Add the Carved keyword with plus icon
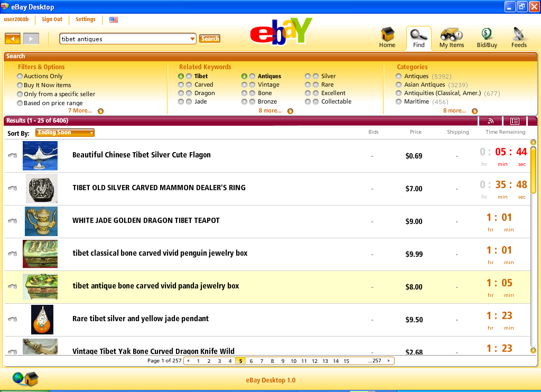This screenshot has height=392, width=541. click(181, 85)
